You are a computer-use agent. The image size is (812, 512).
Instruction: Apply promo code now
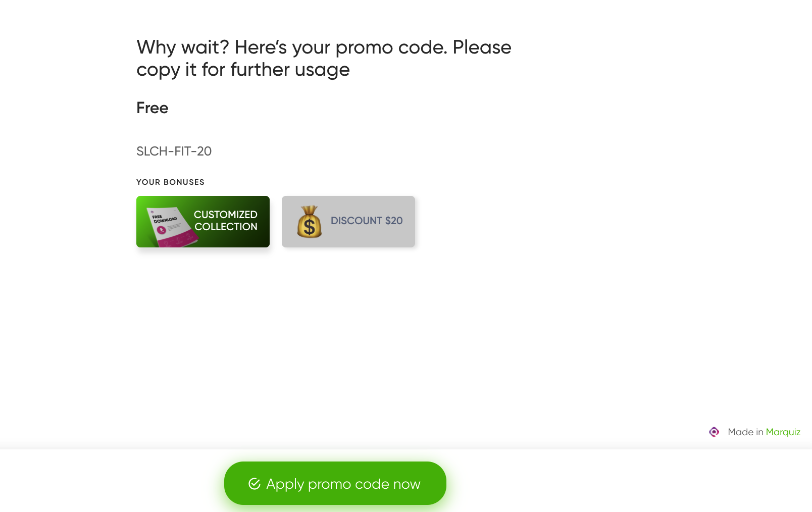(x=335, y=483)
